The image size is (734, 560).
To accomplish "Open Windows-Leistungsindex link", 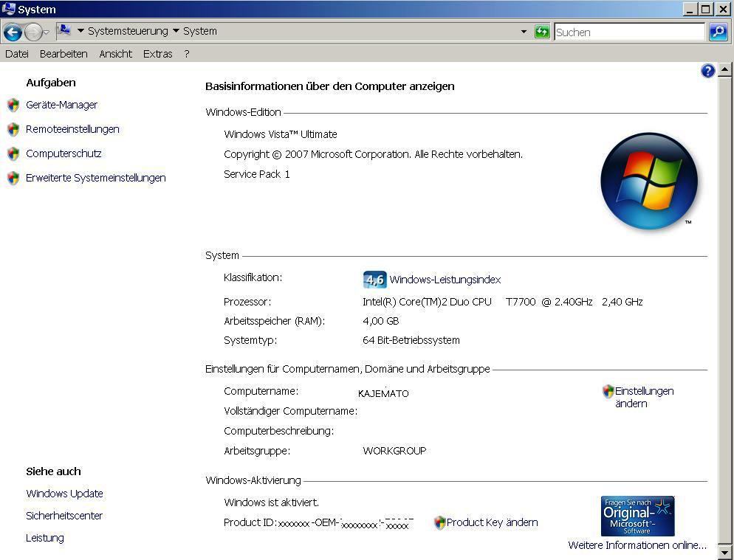I will tap(445, 280).
